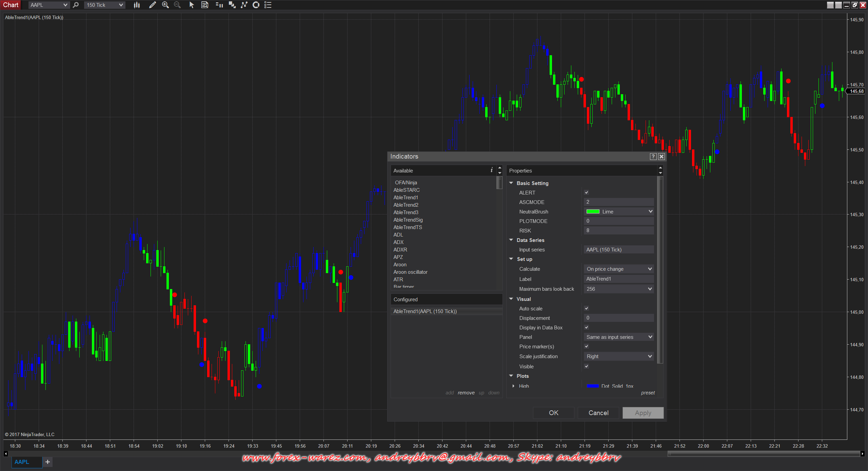This screenshot has height=471, width=868.
Task: Collapse the Basic Setting section
Action: point(511,183)
